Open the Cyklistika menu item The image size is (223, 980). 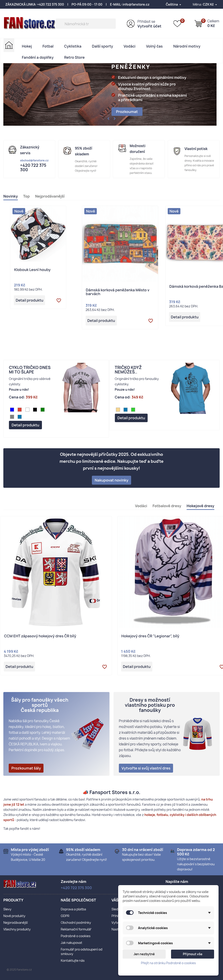click(x=72, y=46)
